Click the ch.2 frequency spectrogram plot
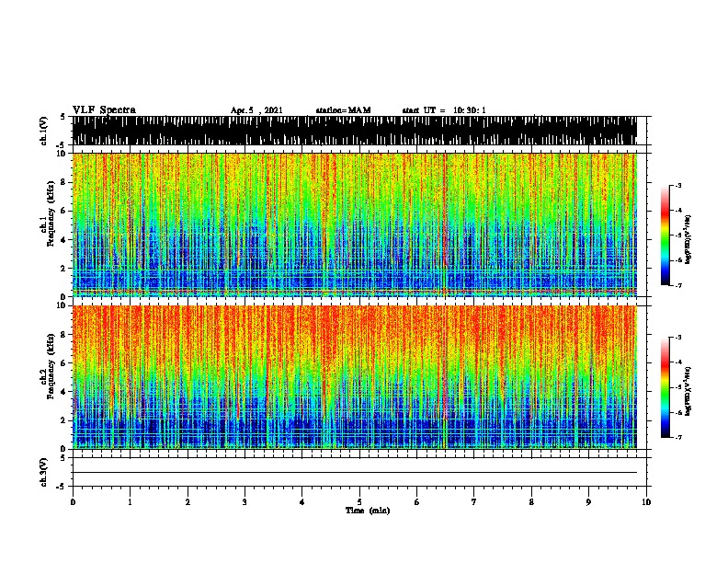 coord(355,377)
